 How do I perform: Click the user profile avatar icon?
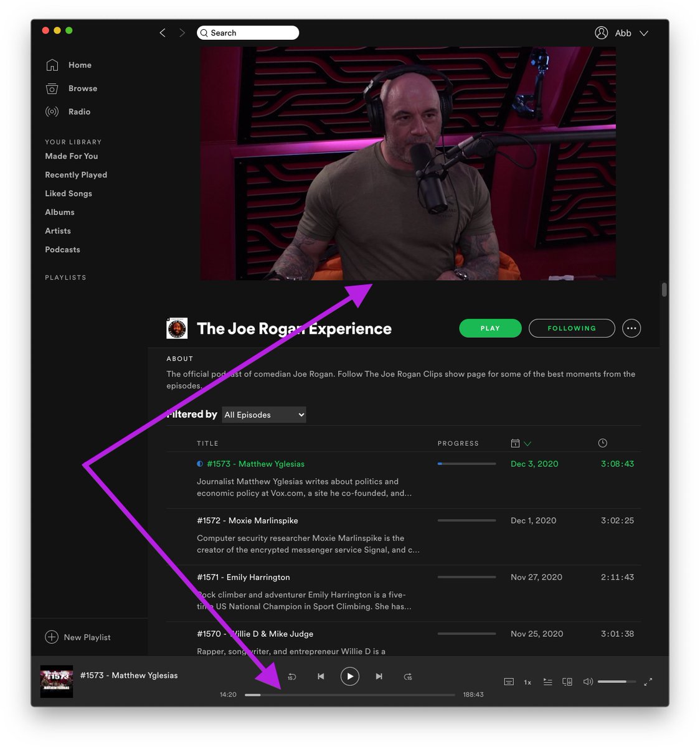tap(601, 33)
